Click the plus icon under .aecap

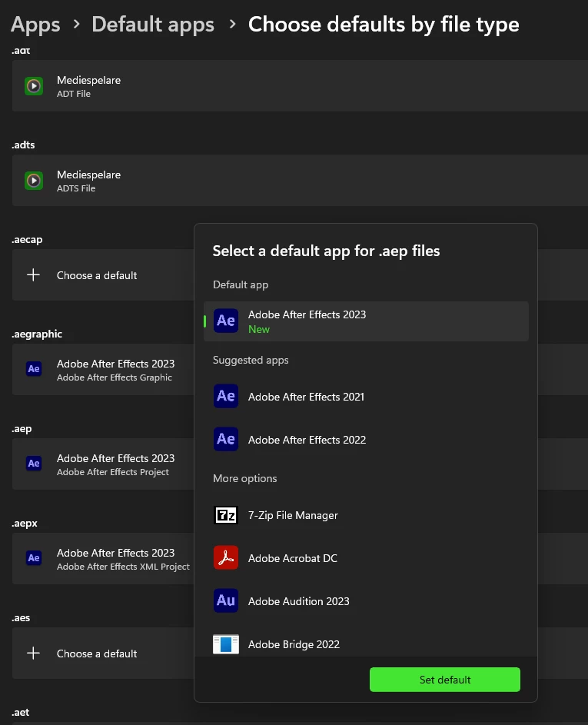click(x=33, y=275)
